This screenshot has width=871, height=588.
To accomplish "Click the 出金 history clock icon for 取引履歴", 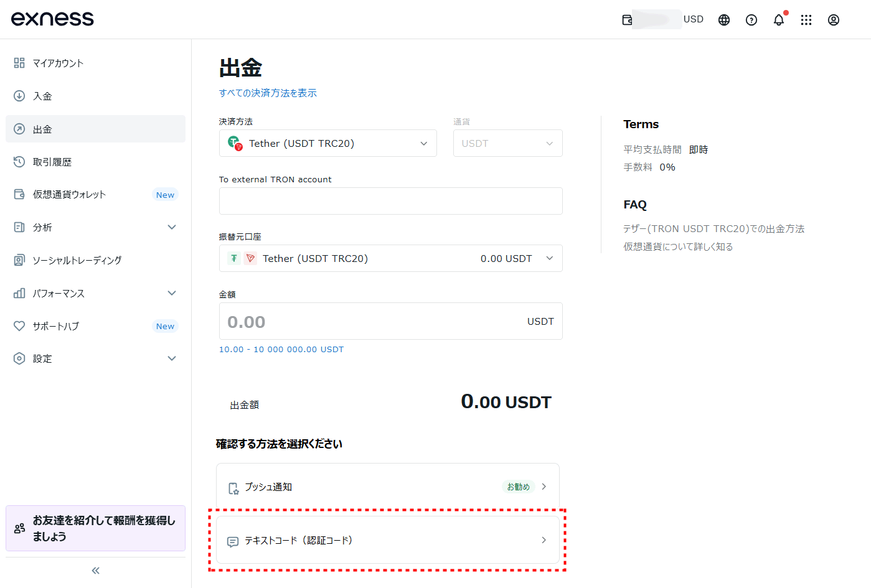I will [19, 162].
